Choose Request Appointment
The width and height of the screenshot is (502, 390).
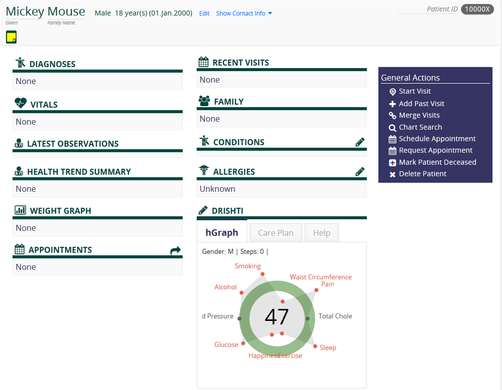(x=435, y=151)
